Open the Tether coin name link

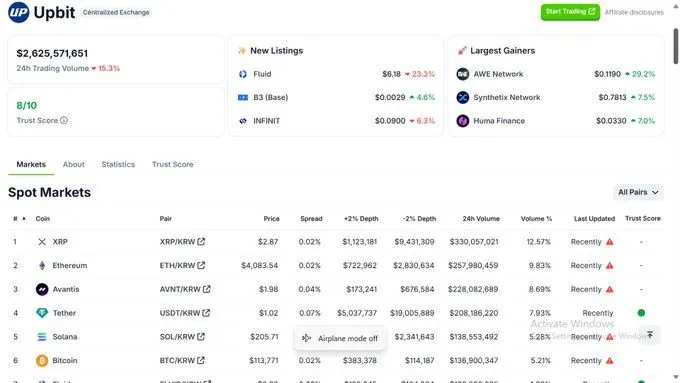[x=64, y=313]
